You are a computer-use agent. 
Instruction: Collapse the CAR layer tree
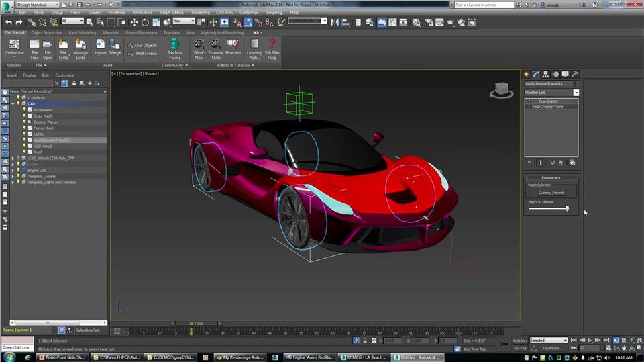coord(13,104)
